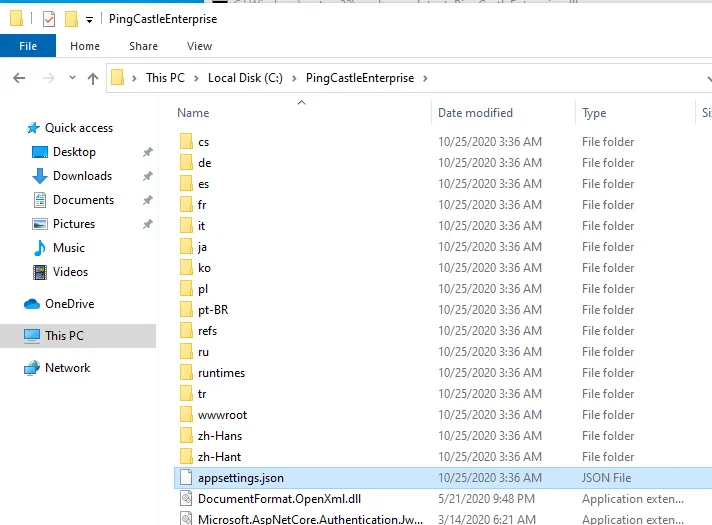Select OneDrive in the navigation pane
Screen dimensions: 712x525
[69, 304]
